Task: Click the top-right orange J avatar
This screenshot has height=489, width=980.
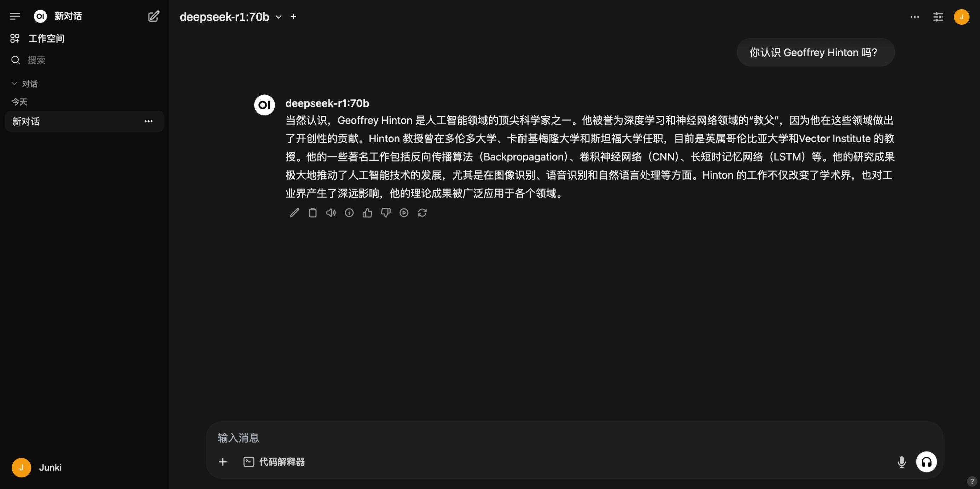Action: [x=961, y=17]
